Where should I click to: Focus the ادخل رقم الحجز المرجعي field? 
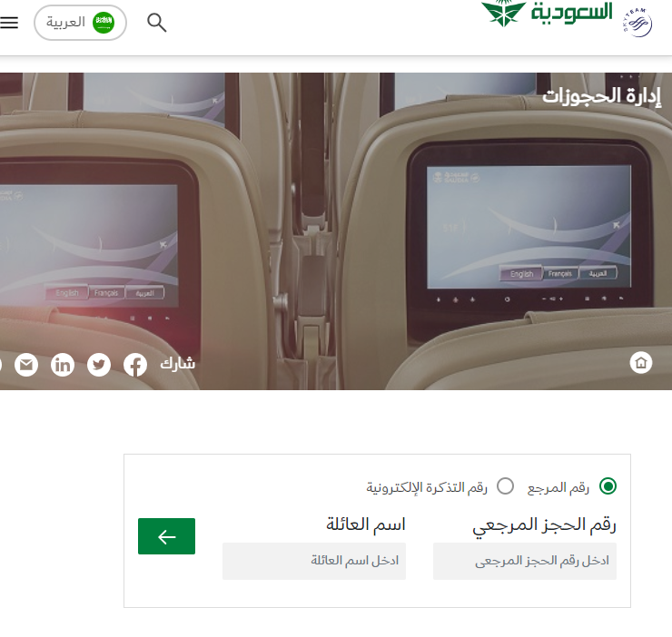tap(525, 561)
